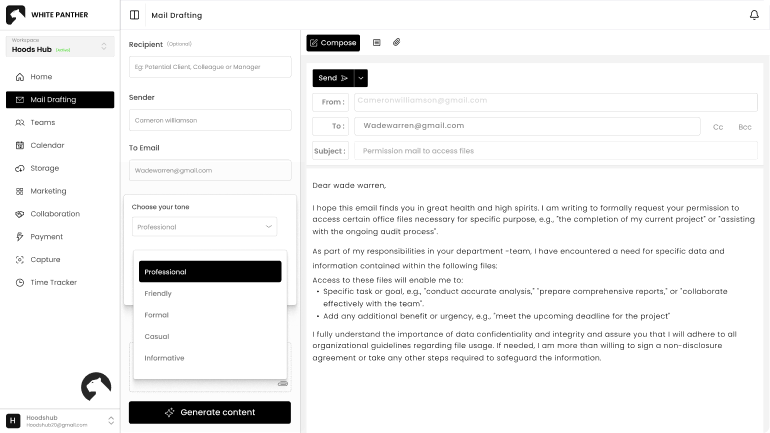Viewport: 770px width, 433px height.
Task: Click the White Panther logo icon
Action: click(x=15, y=15)
